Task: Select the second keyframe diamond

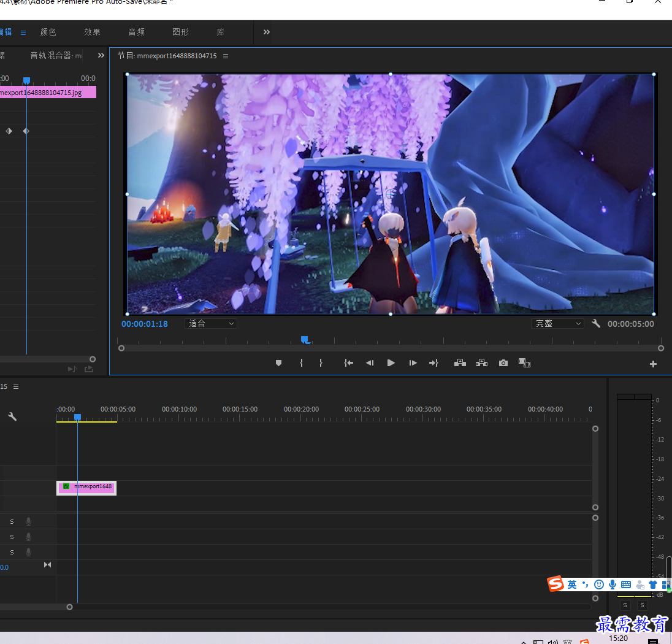Action: 26,131
